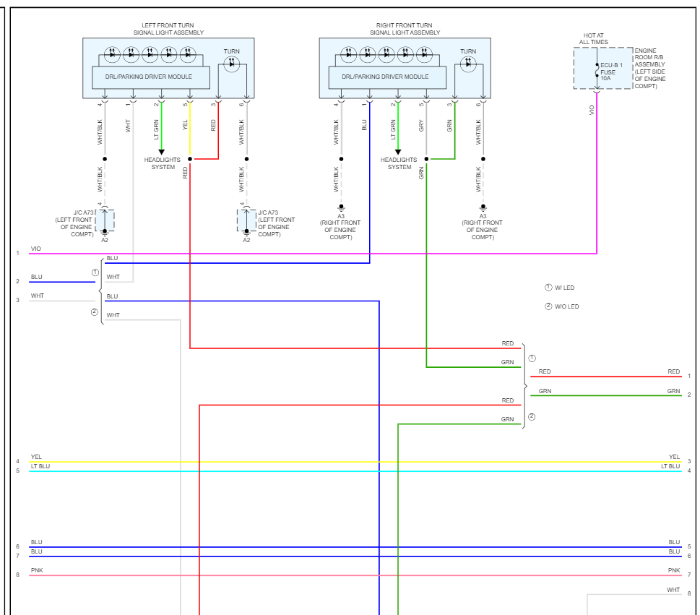
Task: Click the ENGINE ROOM R/B ASSEMBLY label
Action: [x=650, y=69]
